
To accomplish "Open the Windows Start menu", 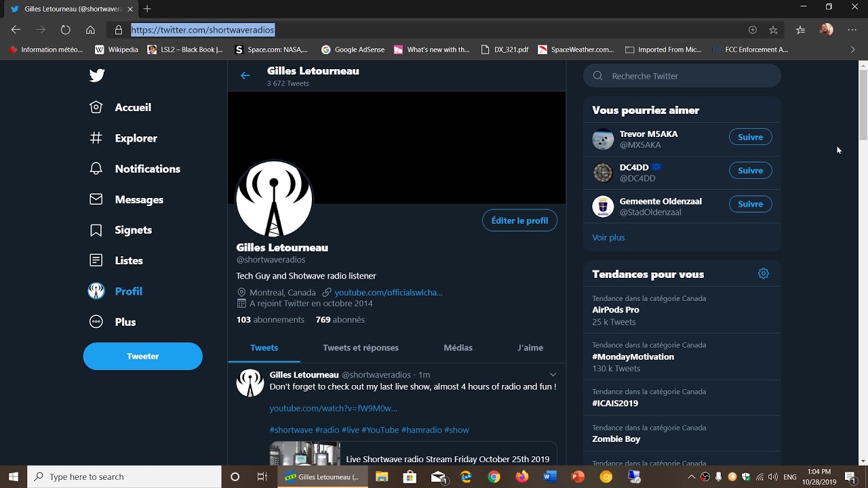I will [x=14, y=477].
